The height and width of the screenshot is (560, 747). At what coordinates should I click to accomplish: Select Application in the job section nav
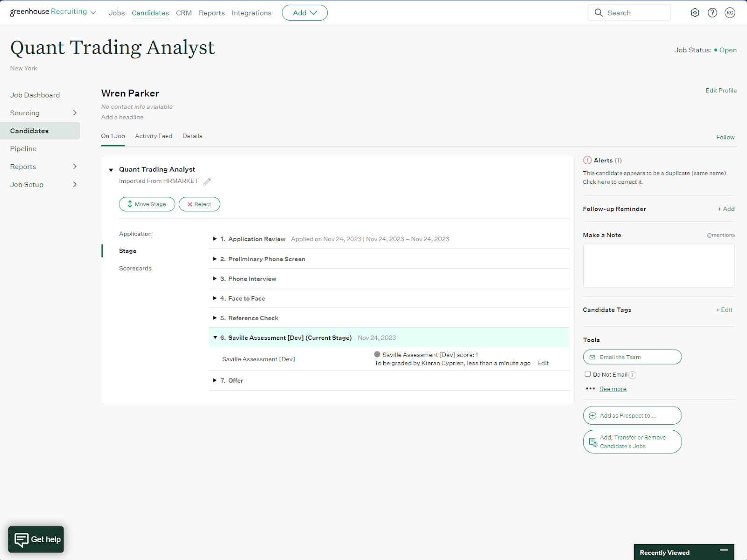(x=135, y=234)
